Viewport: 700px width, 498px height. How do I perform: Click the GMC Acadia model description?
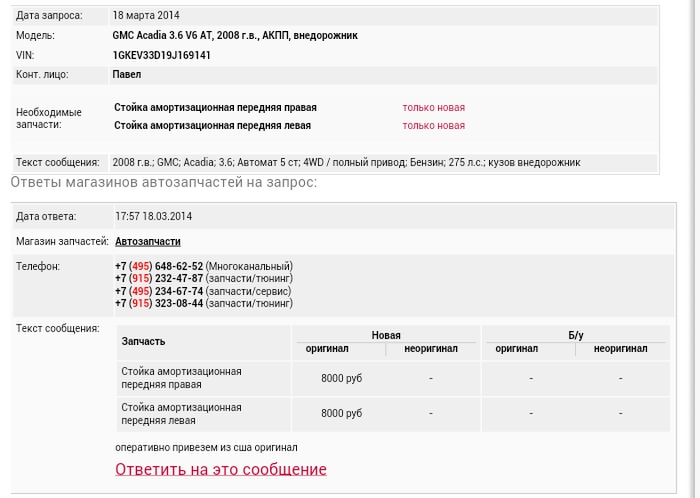click(235, 35)
